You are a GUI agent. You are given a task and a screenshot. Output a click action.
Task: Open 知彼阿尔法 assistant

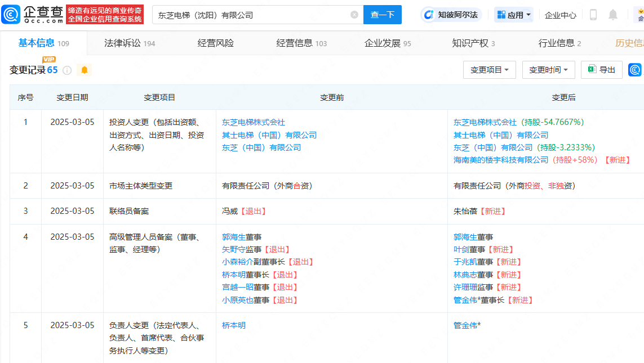click(451, 15)
